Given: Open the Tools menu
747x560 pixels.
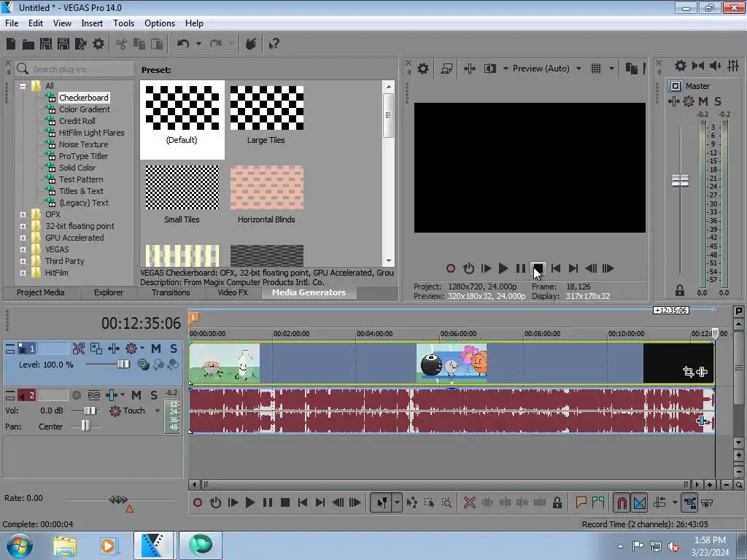Looking at the screenshot, I should pyautogui.click(x=123, y=23).
